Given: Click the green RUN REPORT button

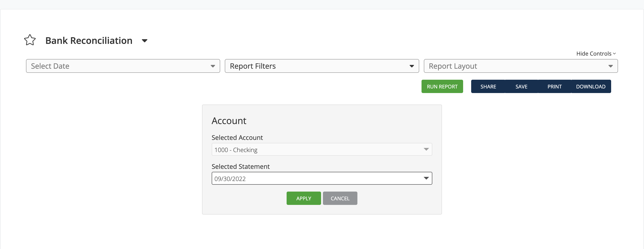Looking at the screenshot, I should [x=442, y=86].
